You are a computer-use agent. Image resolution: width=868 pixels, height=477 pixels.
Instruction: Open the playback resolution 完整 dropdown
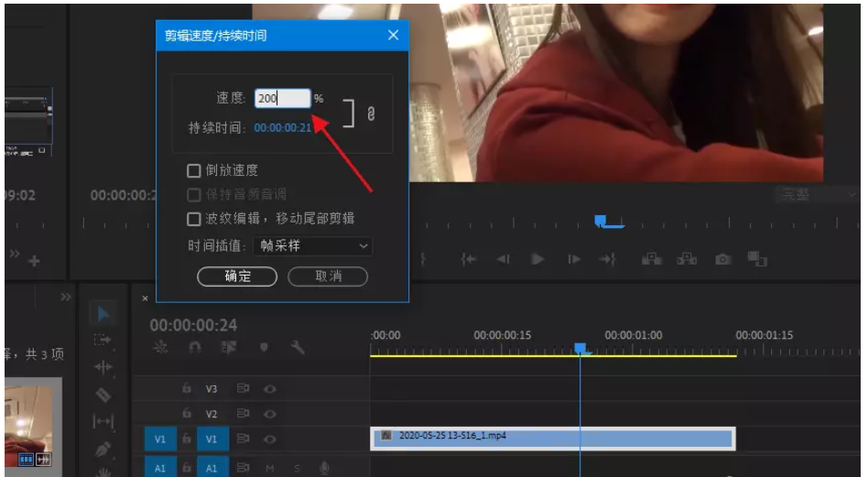[x=816, y=194]
